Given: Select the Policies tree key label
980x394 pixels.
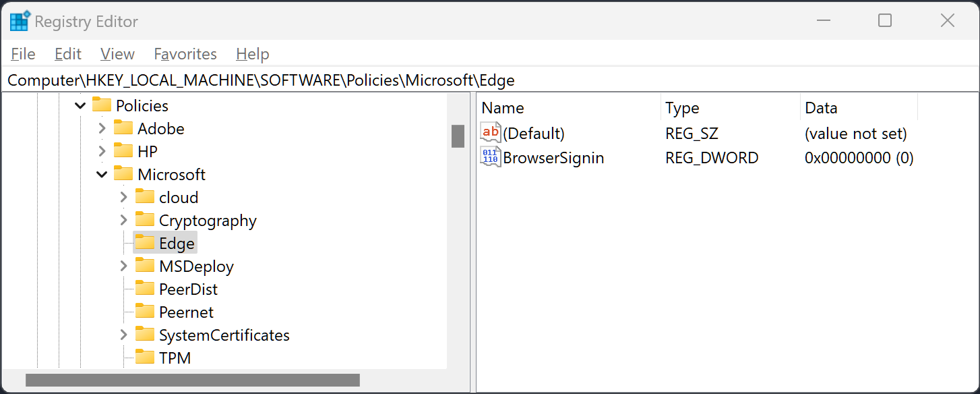Looking at the screenshot, I should [142, 105].
